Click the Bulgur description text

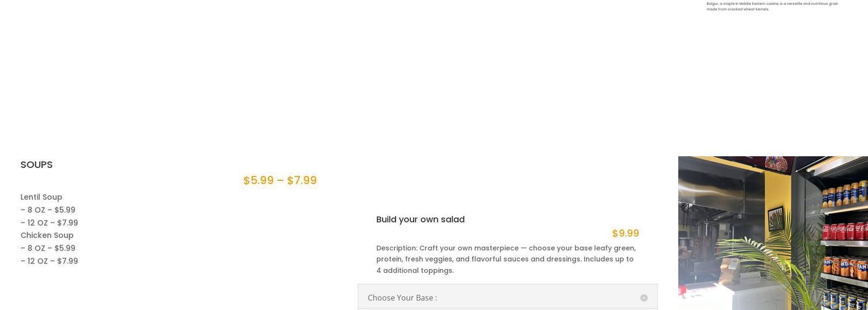pos(772,6)
